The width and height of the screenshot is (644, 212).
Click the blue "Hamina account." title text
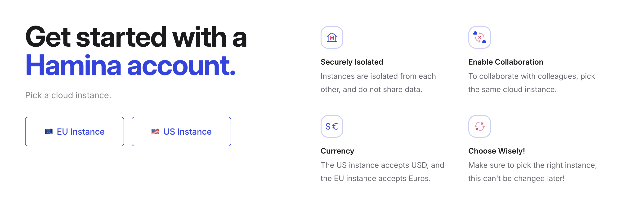[130, 66]
